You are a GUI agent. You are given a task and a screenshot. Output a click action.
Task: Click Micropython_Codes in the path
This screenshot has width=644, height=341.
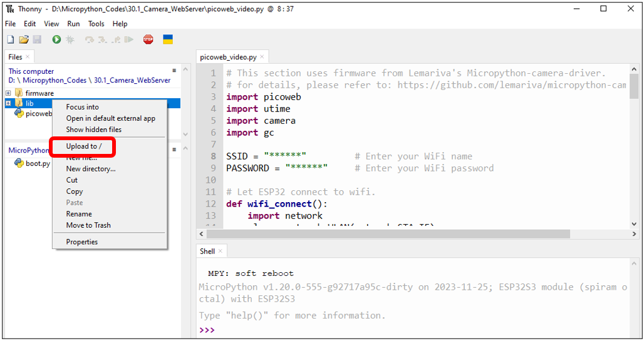[55, 80]
